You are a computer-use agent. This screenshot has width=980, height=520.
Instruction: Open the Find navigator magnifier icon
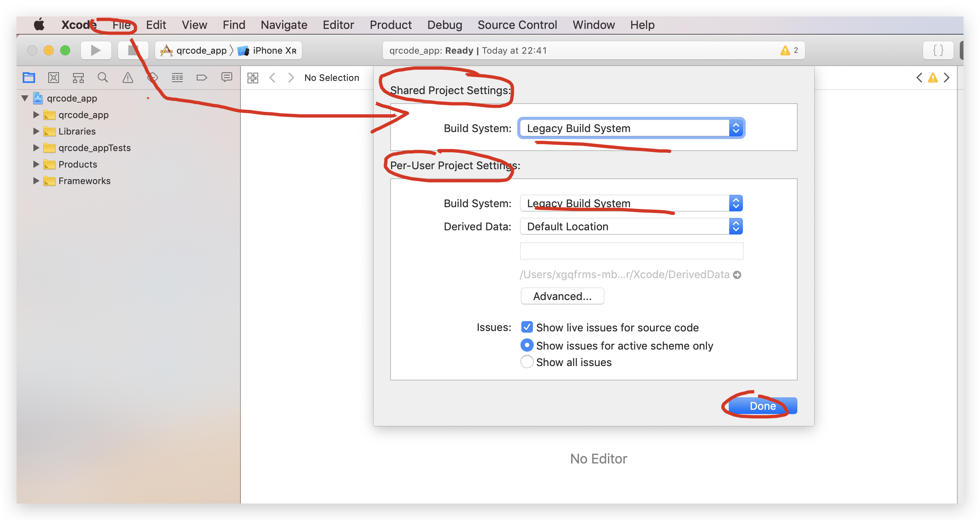click(x=103, y=78)
